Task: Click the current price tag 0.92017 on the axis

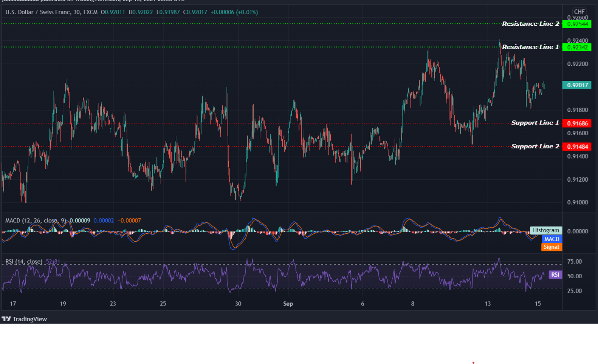Action: (577, 85)
